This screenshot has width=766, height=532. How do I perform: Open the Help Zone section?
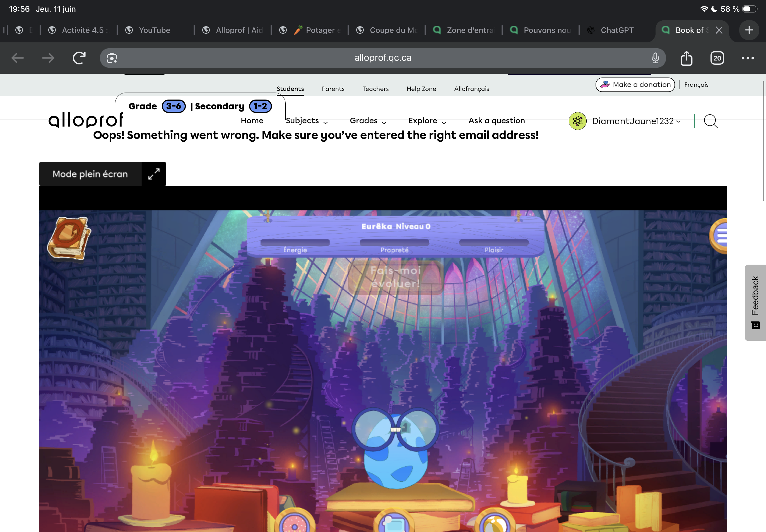(421, 89)
